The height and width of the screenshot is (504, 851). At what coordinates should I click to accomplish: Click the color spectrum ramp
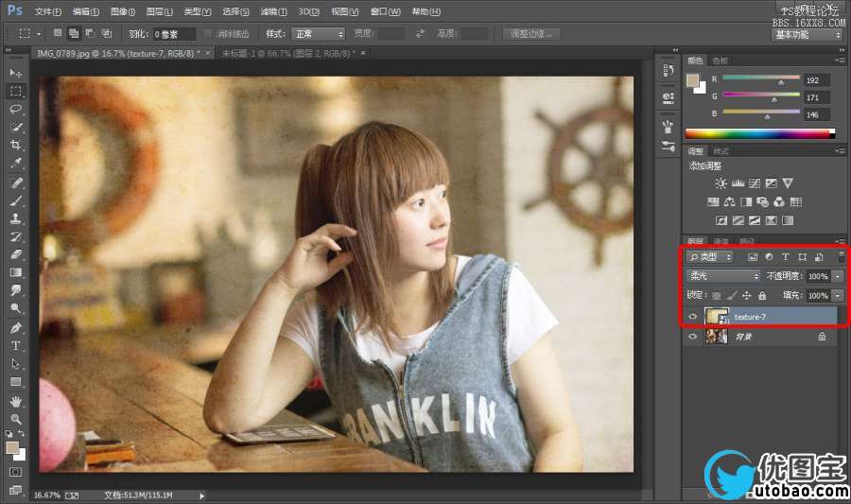(760, 133)
